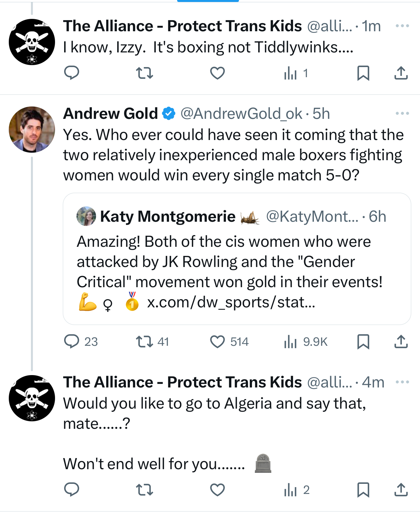Like Andrew Gold's tweet with 514 likes

[x=217, y=342]
